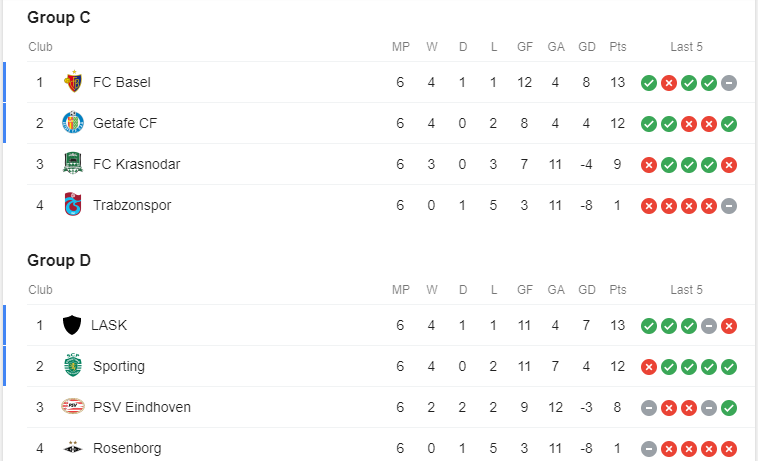Click the Getafe CF club crest
The height and width of the screenshot is (461, 758).
click(x=73, y=123)
